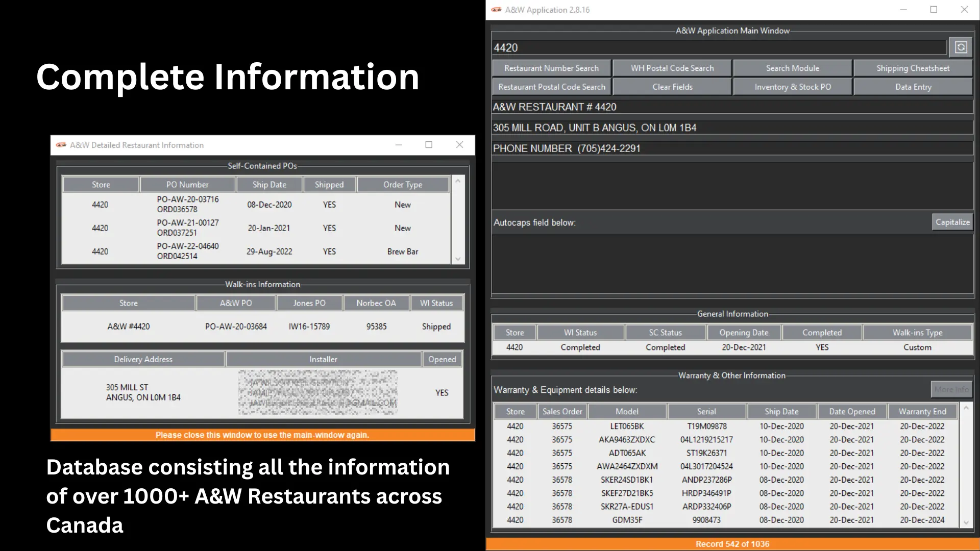Click the scroll down arrow in Self-Contained POs list
Viewport: 980px width, 551px height.
tap(458, 259)
